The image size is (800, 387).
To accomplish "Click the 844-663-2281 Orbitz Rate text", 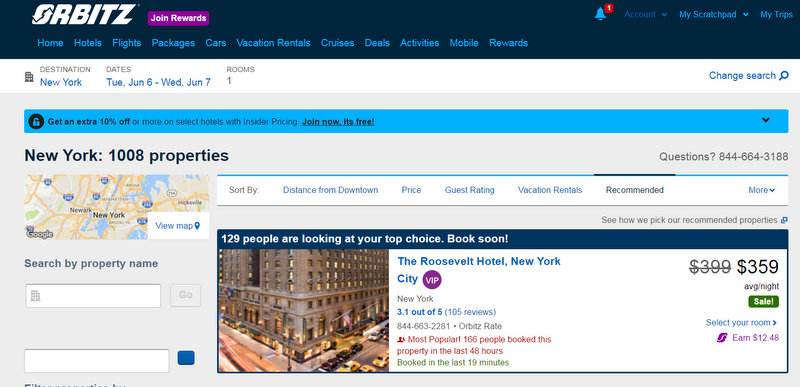I will 449,326.
